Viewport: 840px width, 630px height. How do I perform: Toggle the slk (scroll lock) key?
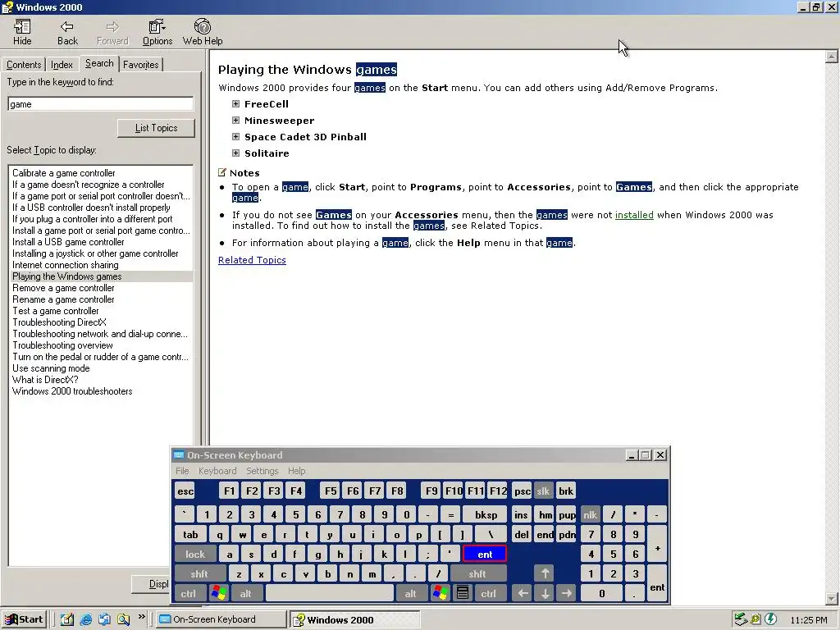pos(543,491)
